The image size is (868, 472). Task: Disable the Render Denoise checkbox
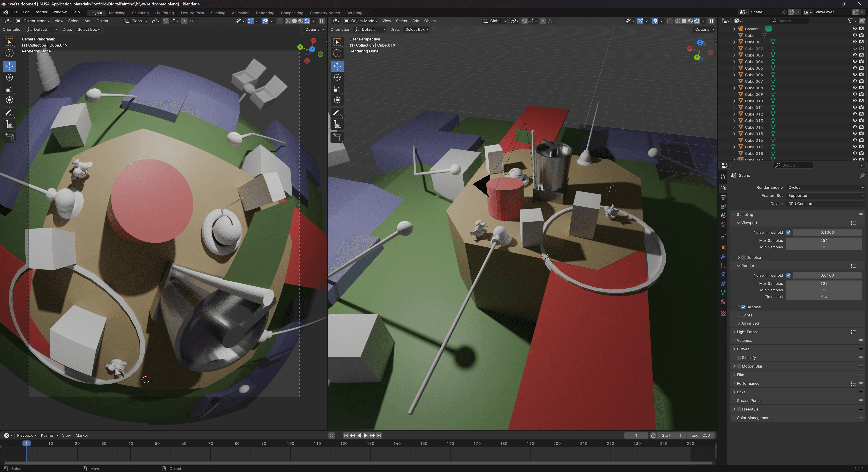[x=743, y=307]
